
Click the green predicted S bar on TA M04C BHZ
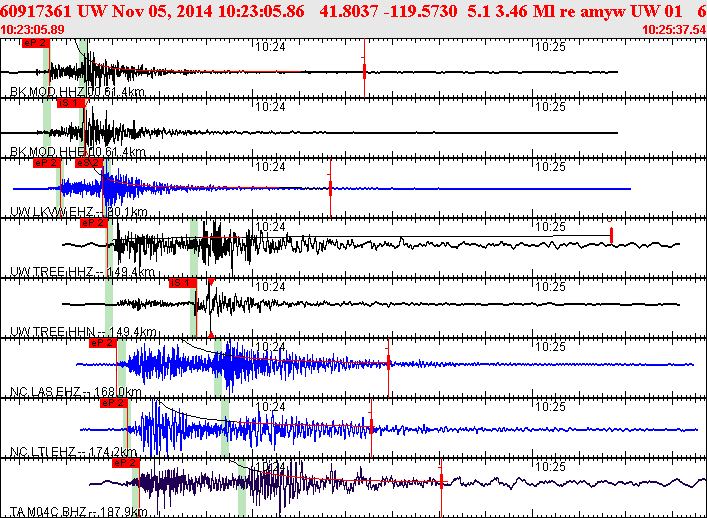[242, 489]
